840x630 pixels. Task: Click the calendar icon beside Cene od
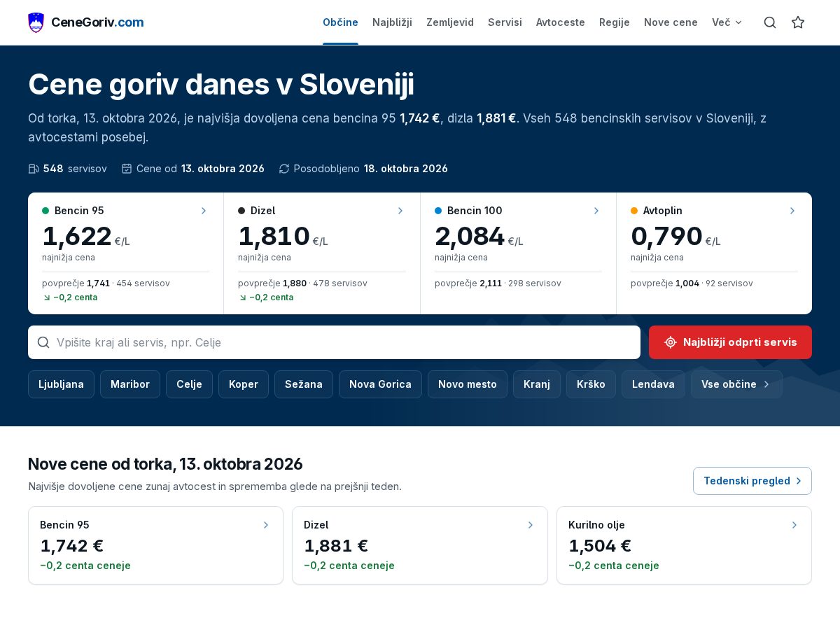127,169
